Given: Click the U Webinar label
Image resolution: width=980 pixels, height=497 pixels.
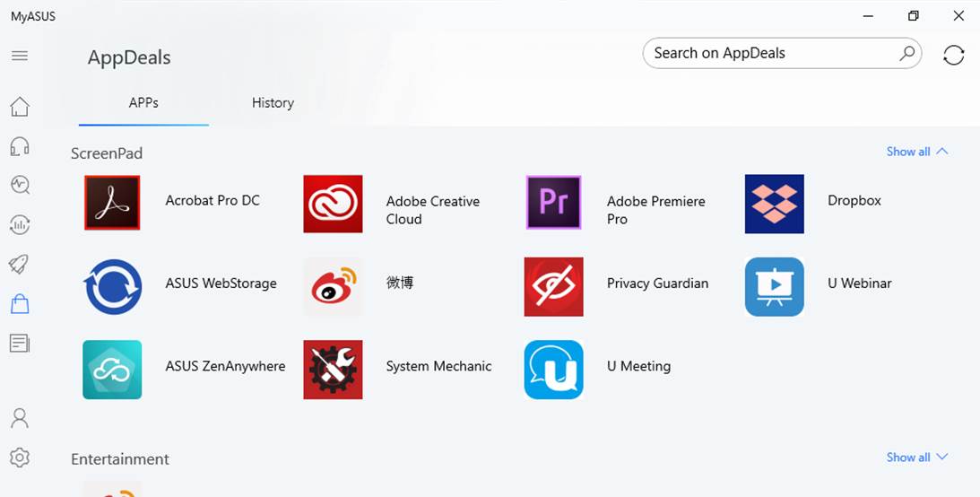Looking at the screenshot, I should point(859,283).
